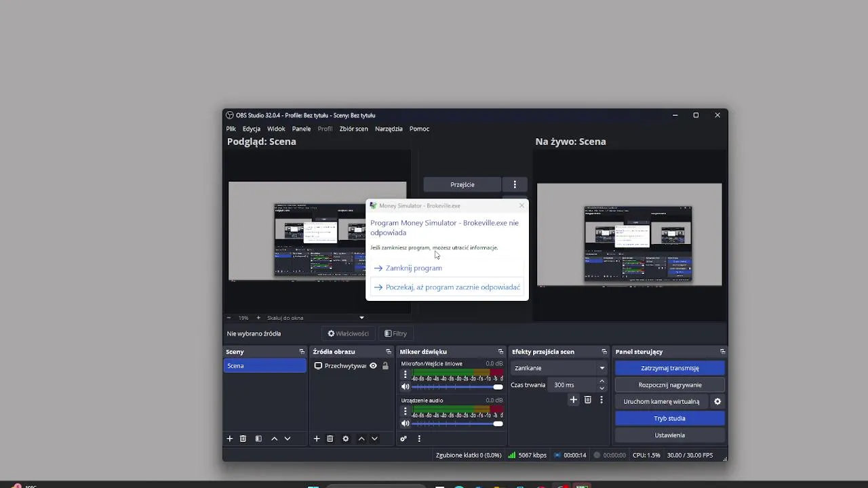Screen dimensions: 868x488
Task: Float the Mikser dźwięku dock panel
Action: coord(500,352)
